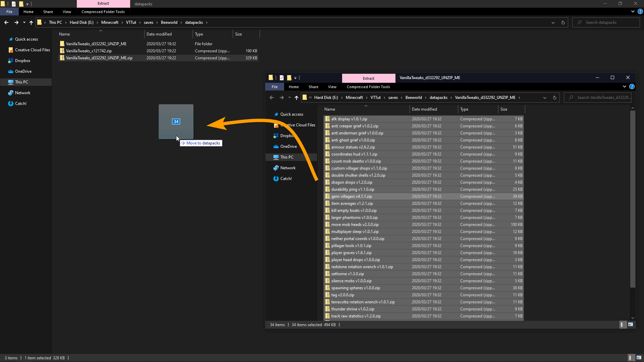The height and width of the screenshot is (362, 644).
Task: Sort by Type column in datapacks window
Action: 213,34
